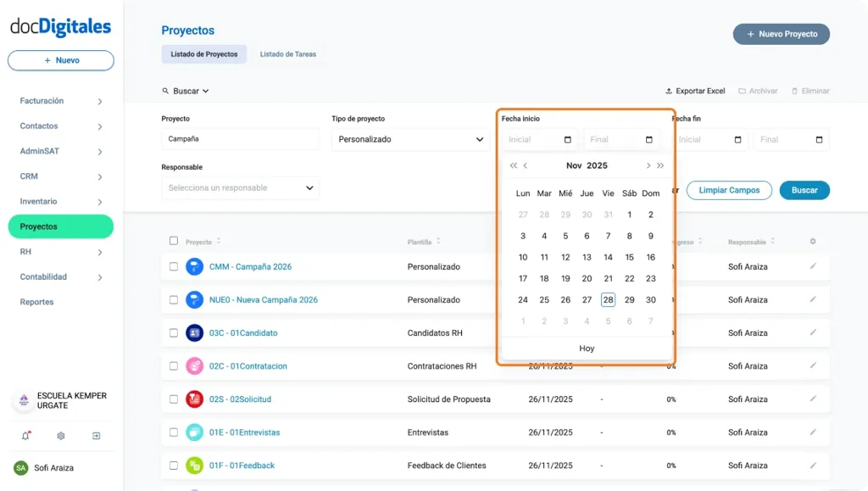Open the Tipo de proyecto dropdown showing Personalizado

409,139
